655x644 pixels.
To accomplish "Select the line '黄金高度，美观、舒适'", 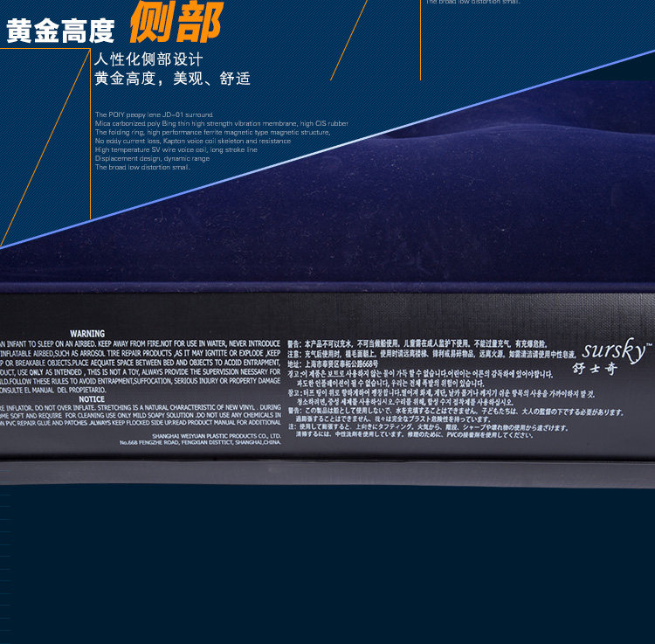I will click(x=172, y=78).
